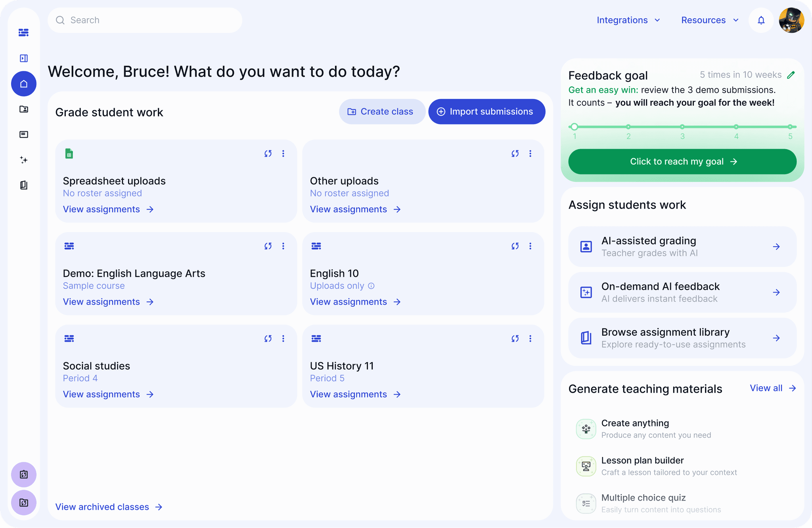Click the feedback goal progress bar

pos(682,127)
